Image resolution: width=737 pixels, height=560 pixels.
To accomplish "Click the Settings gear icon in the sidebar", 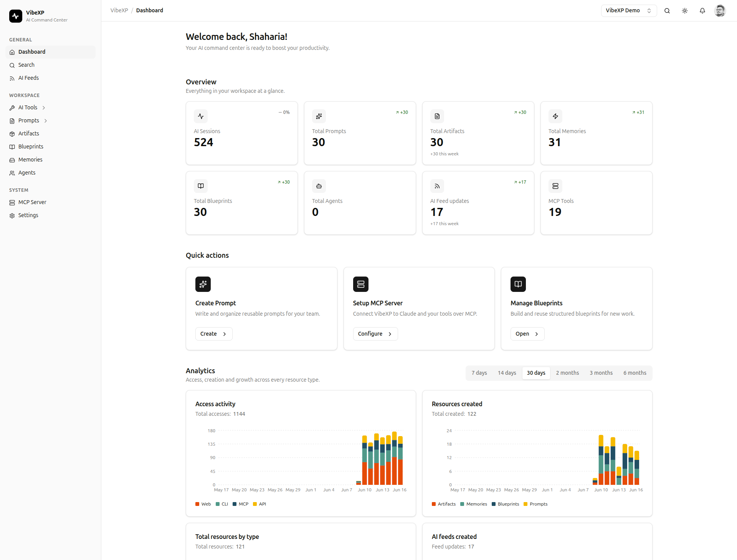I will (x=12, y=216).
